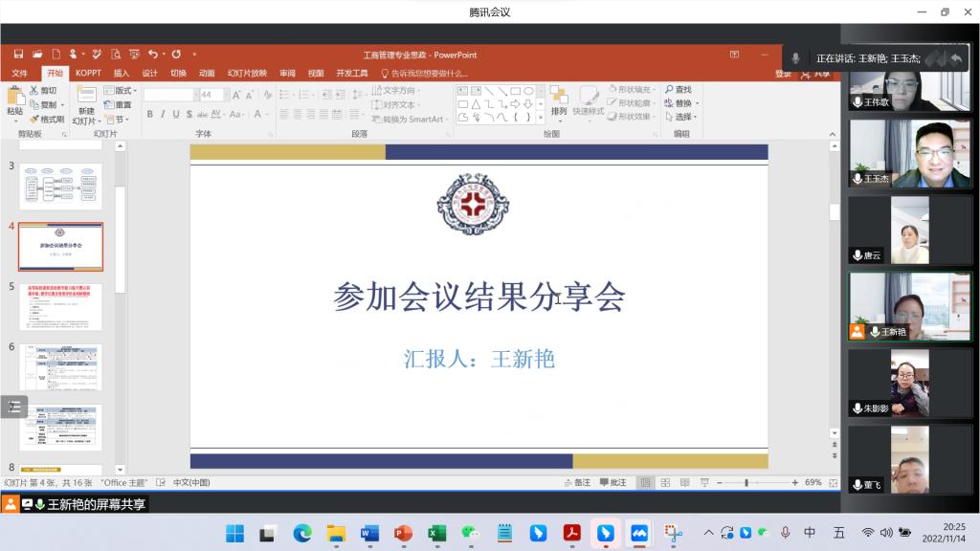Toggle italic text formatting
980x551 pixels.
[163, 115]
